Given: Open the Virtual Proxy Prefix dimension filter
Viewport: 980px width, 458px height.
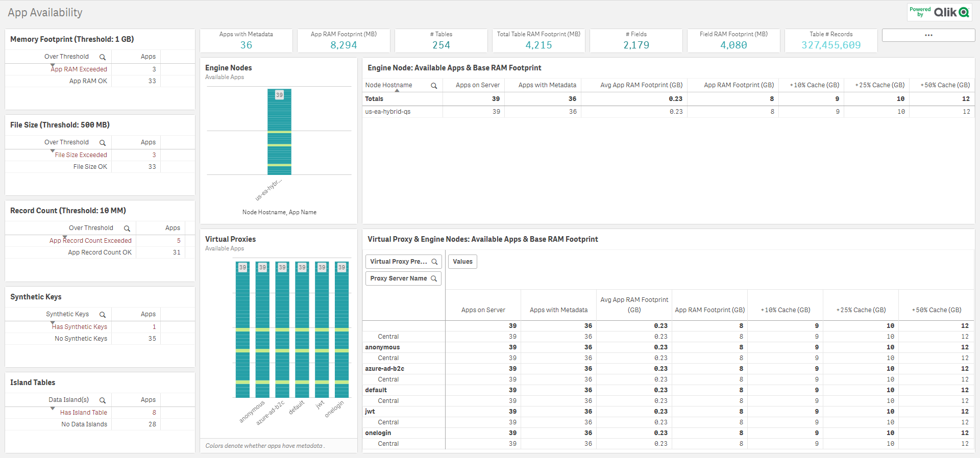Looking at the screenshot, I should (403, 262).
